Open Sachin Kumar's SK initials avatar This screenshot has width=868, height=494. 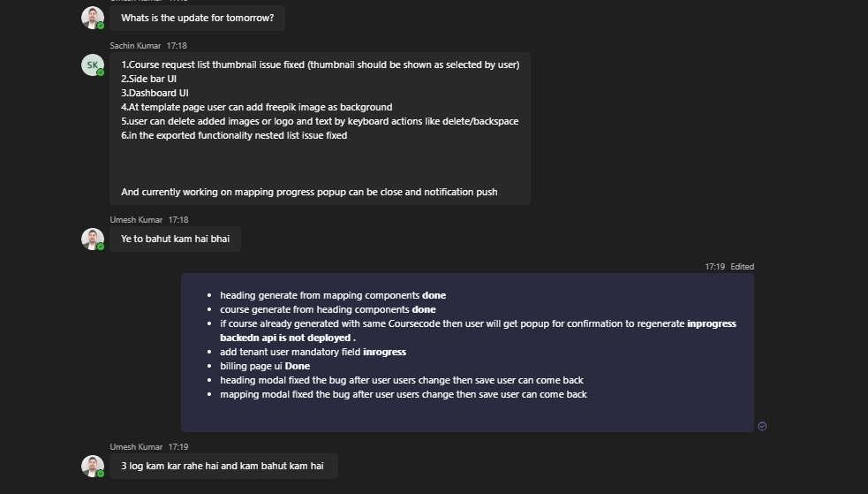93,65
